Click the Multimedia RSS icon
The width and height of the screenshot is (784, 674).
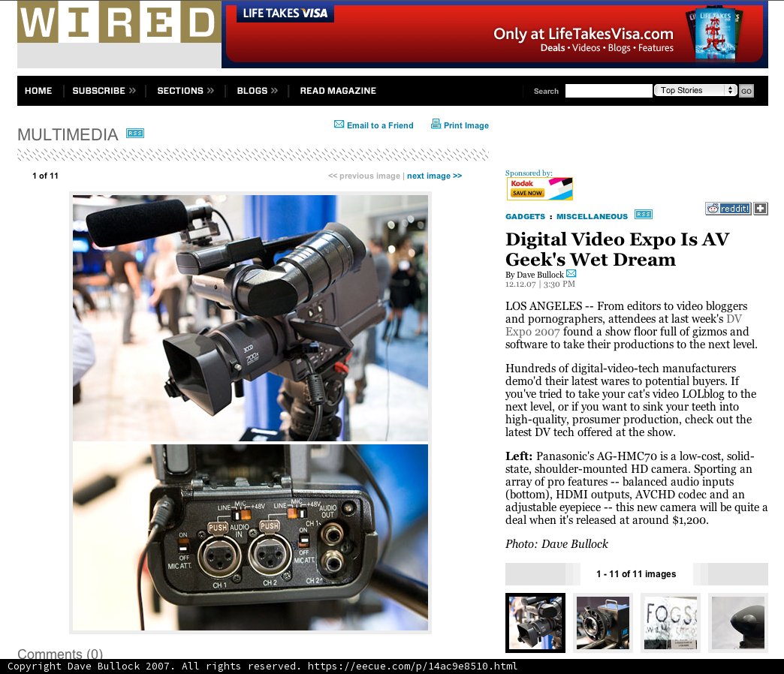(135, 133)
